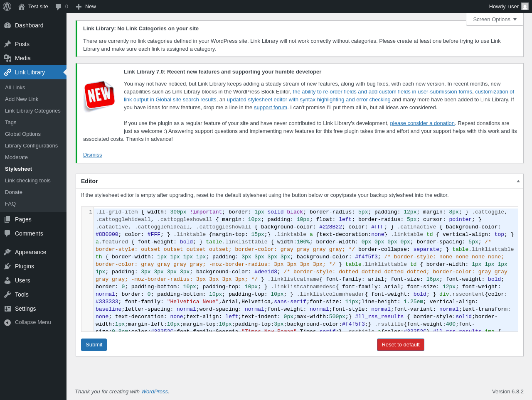The width and height of the screenshot is (532, 400).
Task: Open the re-order fields user-submission forms link
Action: pos(382,92)
